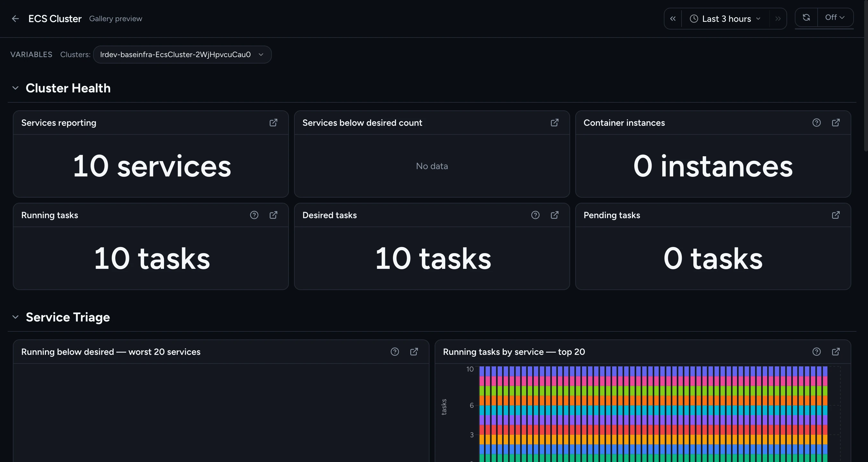Show help for Running tasks panel
The width and height of the screenshot is (868, 462).
click(254, 215)
